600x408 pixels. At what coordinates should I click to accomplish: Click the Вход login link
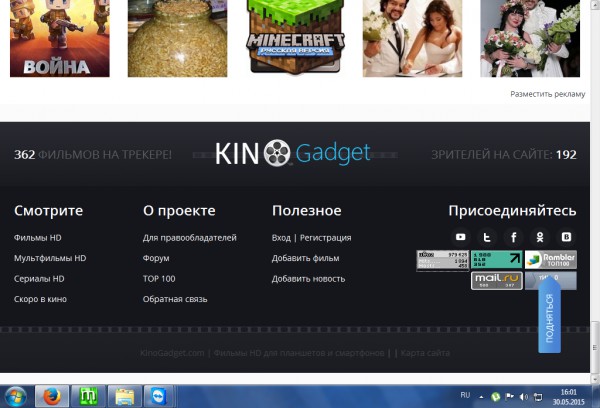click(x=281, y=238)
